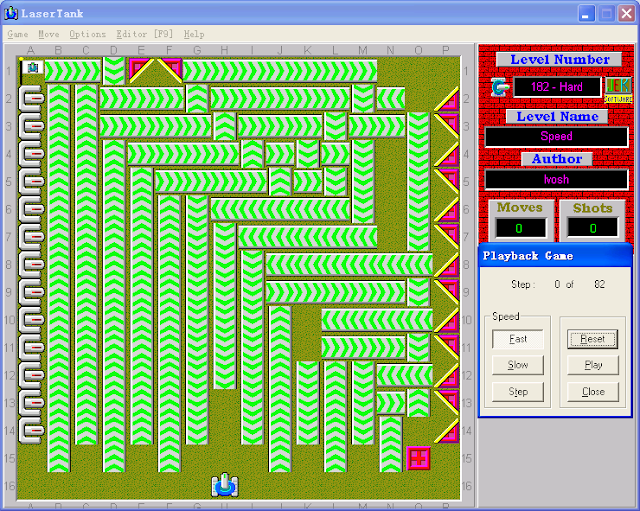
Task: Click the 'Level Number' heading
Action: tap(560, 60)
